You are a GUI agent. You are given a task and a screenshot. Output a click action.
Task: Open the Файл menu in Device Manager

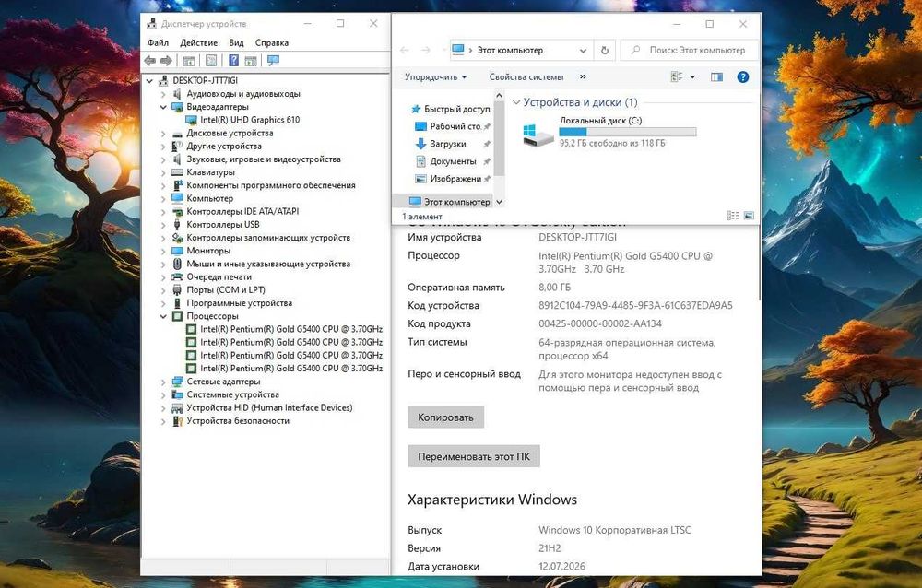(x=158, y=43)
